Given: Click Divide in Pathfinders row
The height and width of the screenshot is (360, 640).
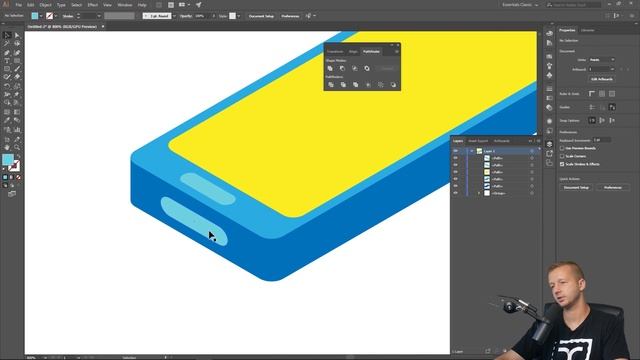Looking at the screenshot, I should [331, 84].
